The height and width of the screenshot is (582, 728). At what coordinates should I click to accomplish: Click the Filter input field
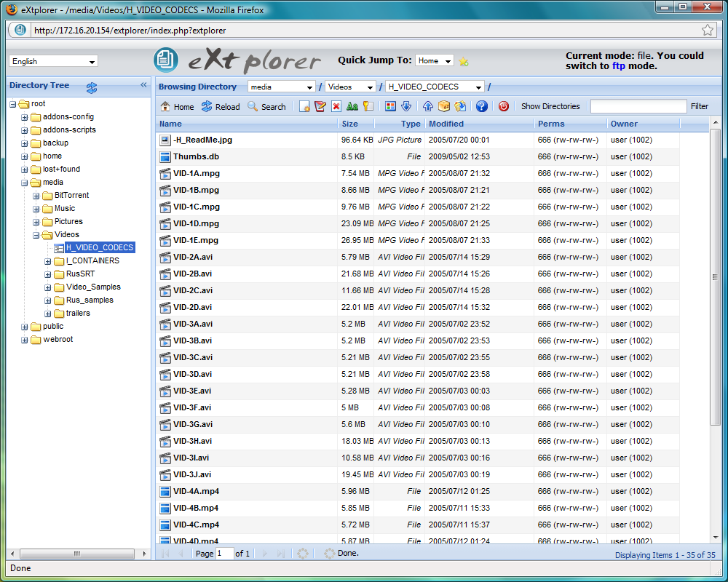tap(638, 106)
